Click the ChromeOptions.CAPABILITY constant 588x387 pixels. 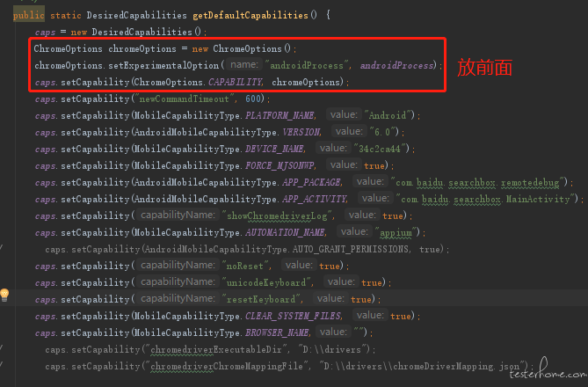click(x=199, y=82)
